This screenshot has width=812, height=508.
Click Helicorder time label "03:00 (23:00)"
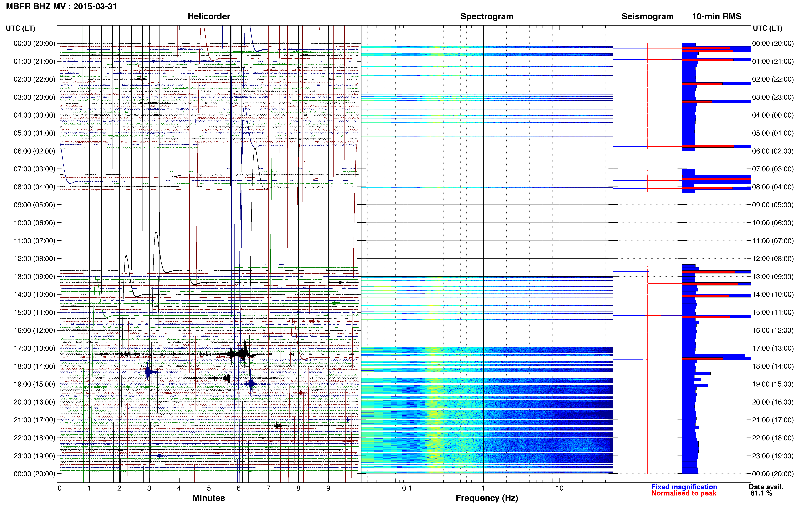tap(34, 97)
